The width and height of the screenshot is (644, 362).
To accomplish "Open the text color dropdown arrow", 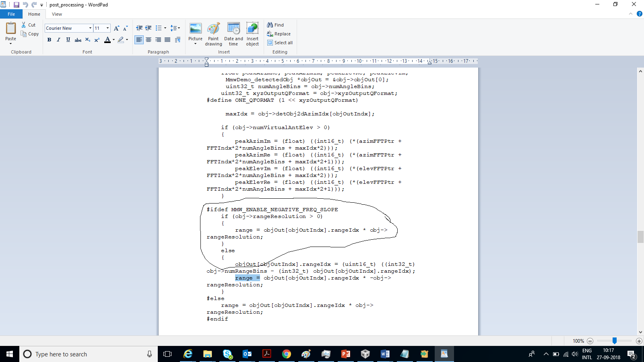I will [x=114, y=40].
